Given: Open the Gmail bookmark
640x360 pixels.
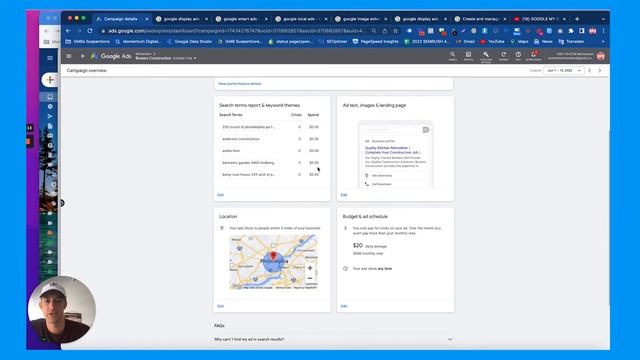Looking at the screenshot, I should pyautogui.click(x=465, y=42).
